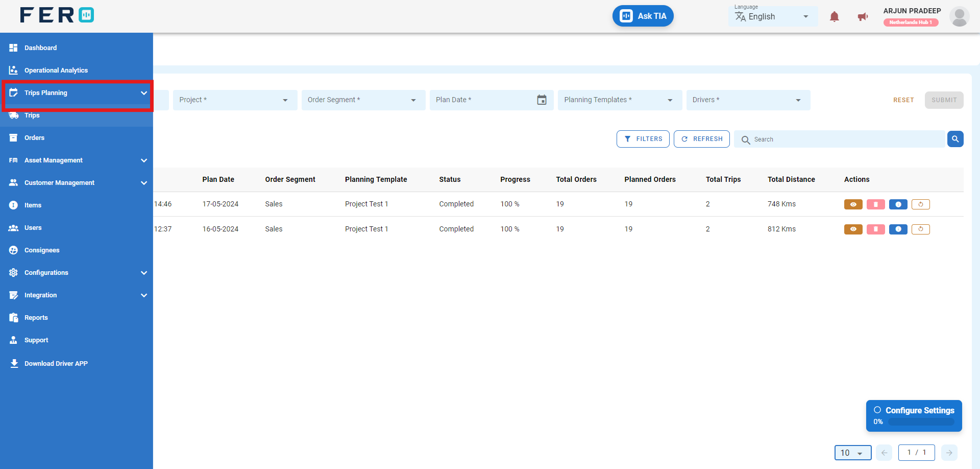Viewport: 980px width, 469px height.
Task: Click the Status column header
Action: [x=450, y=179]
